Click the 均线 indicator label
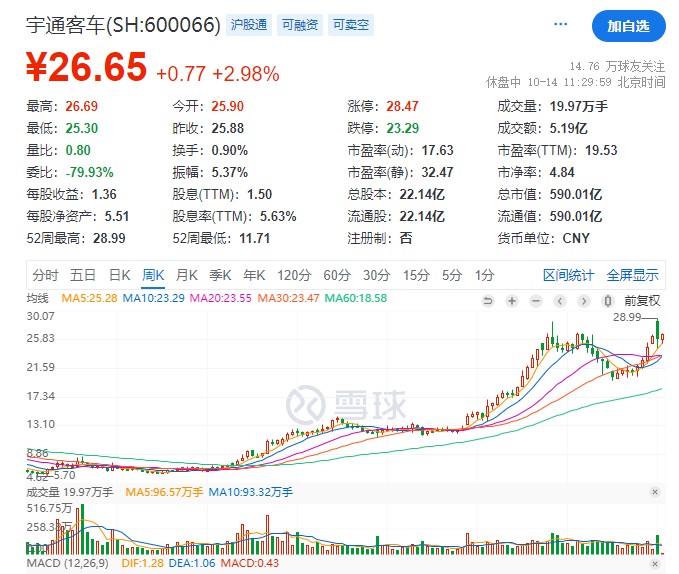The height and width of the screenshot is (574, 679). [x=38, y=298]
